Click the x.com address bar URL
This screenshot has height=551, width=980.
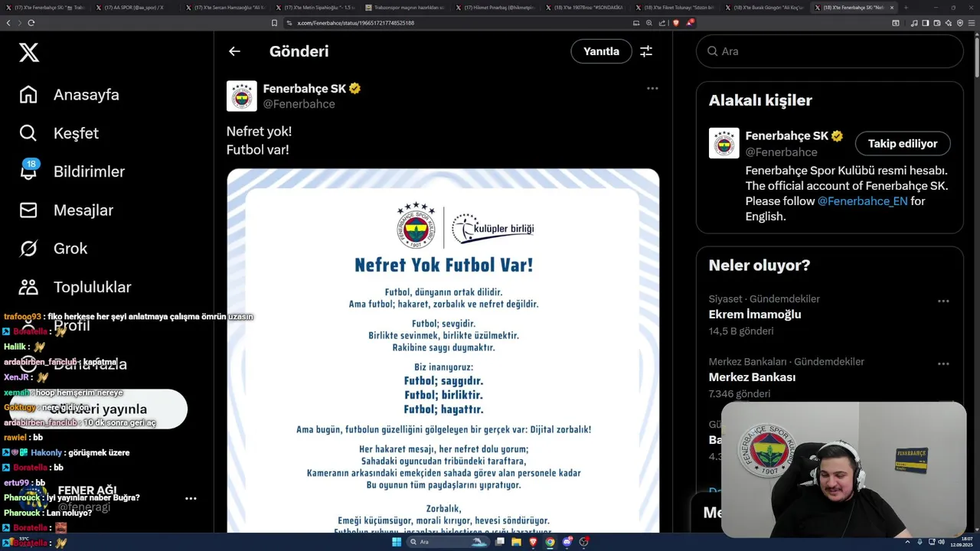pos(356,23)
